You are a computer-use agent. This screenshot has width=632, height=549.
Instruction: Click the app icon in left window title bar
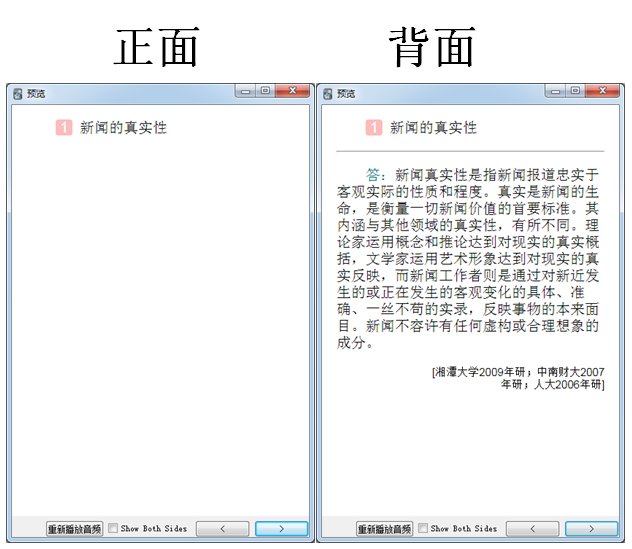tap(18, 94)
